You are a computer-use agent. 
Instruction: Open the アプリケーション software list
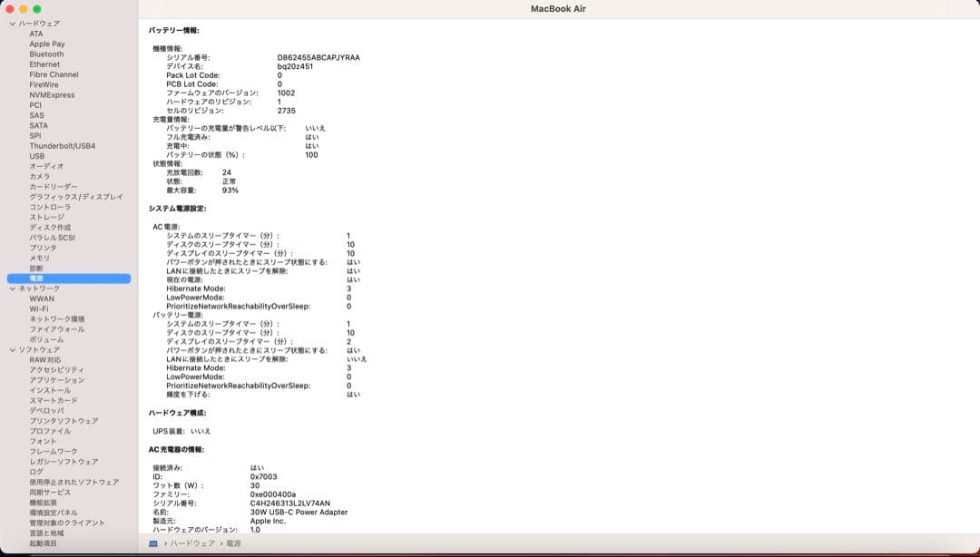click(56, 380)
